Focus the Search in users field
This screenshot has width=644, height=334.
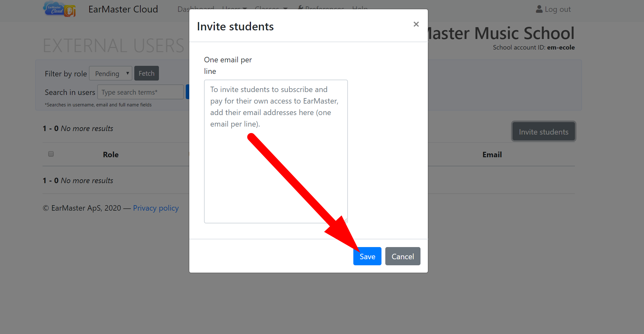[140, 92]
